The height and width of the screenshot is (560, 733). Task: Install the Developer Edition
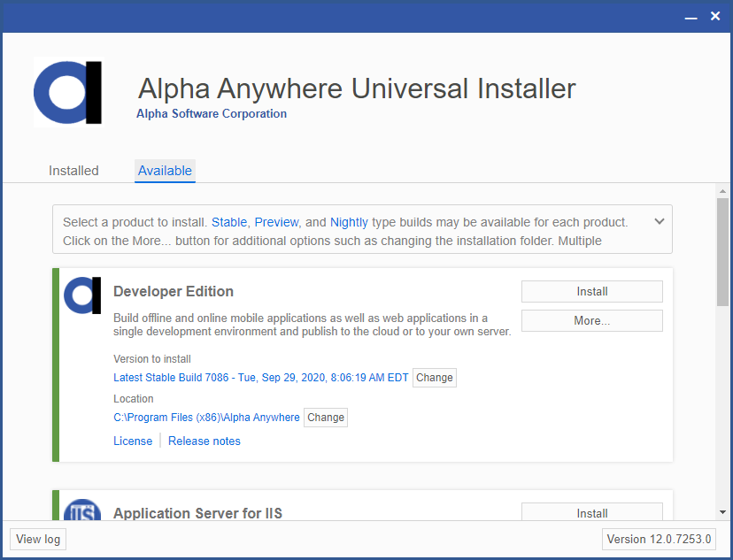tap(592, 291)
